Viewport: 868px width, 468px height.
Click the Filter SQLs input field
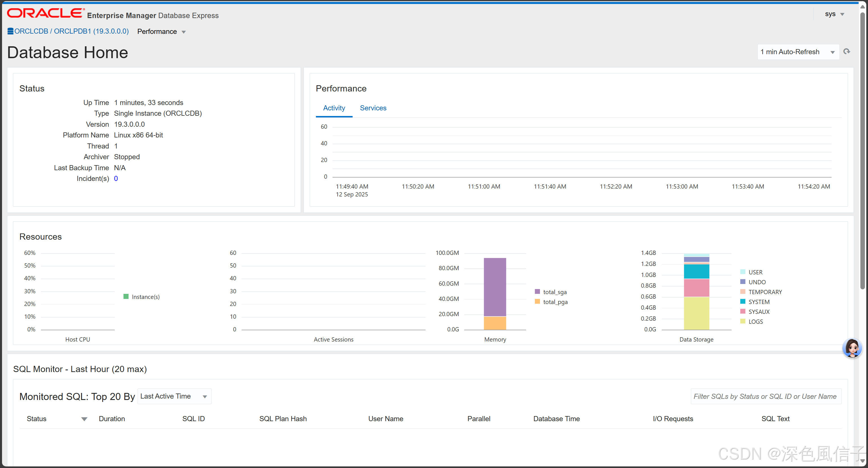pos(765,396)
